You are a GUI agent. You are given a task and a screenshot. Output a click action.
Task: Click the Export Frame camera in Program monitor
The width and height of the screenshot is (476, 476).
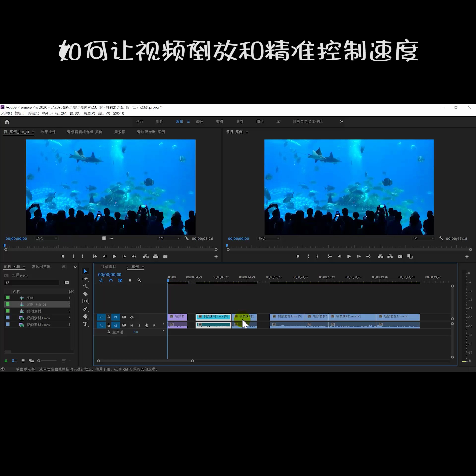coord(400,256)
